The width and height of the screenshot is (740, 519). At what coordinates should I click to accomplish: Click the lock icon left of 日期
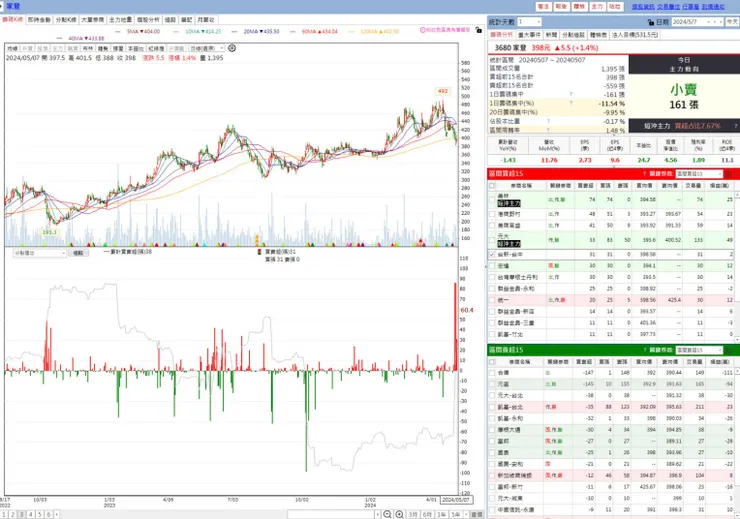651,22
